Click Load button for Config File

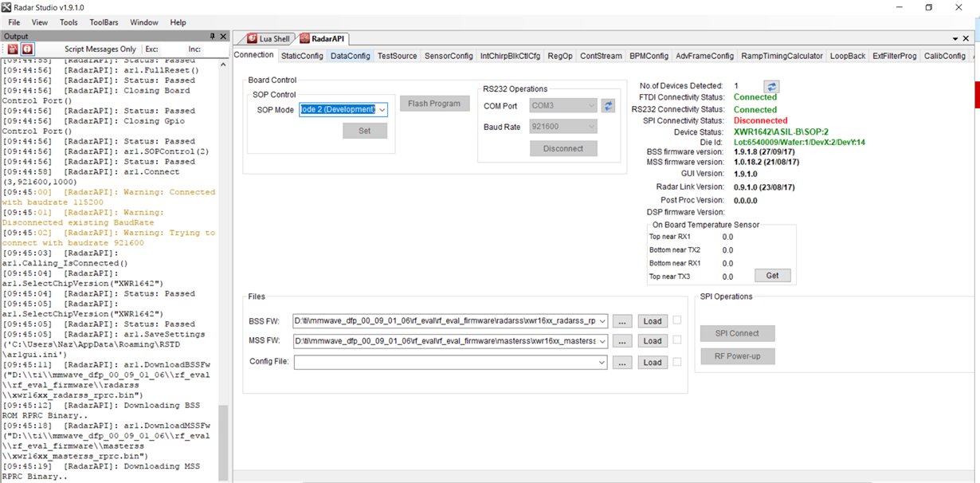click(x=653, y=362)
